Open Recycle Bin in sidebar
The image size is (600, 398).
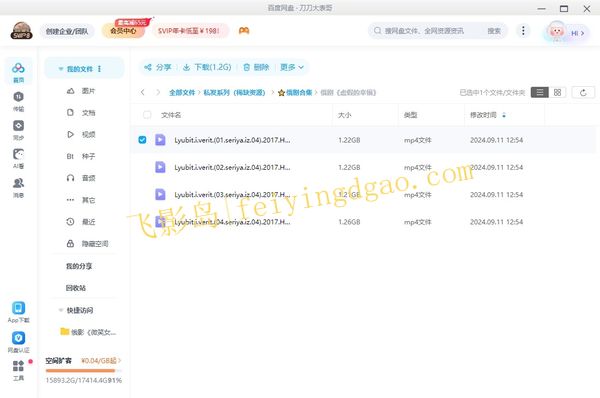(x=76, y=288)
